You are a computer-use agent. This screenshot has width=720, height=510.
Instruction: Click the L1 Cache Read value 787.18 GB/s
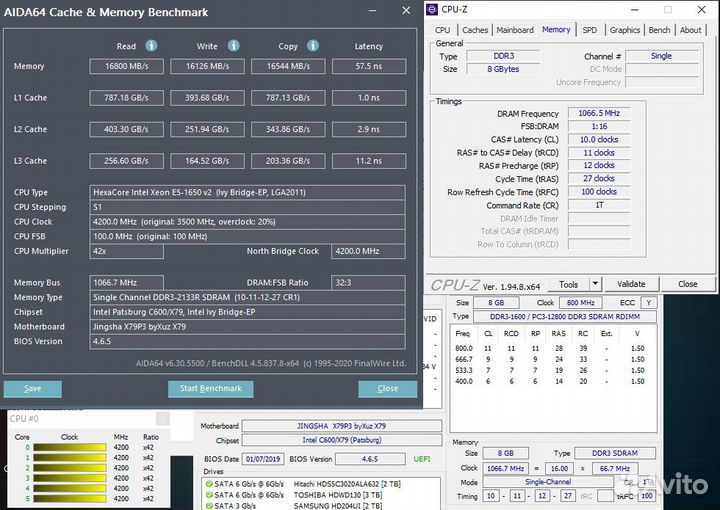(x=126, y=98)
